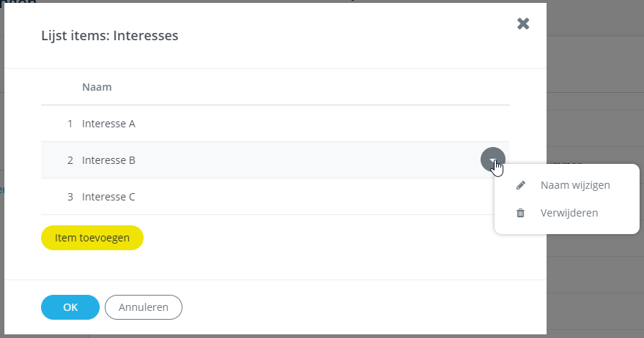644x338 pixels.
Task: Select the Interesse A row
Action: pyautogui.click(x=275, y=124)
